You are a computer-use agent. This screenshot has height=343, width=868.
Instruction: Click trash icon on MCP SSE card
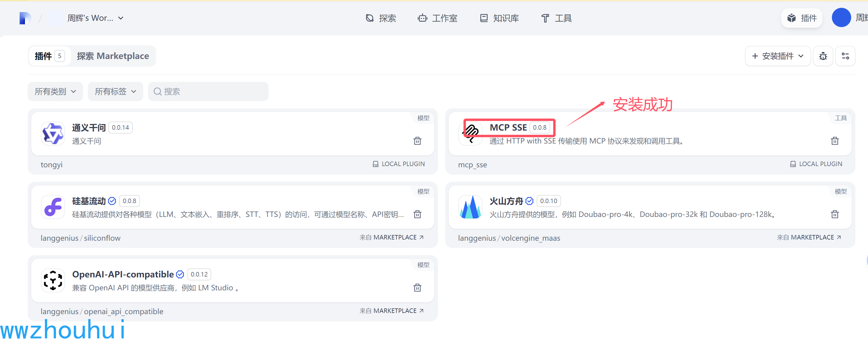834,141
